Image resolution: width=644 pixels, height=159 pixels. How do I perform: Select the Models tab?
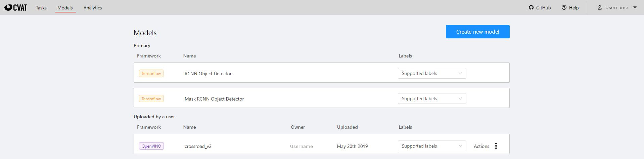pyautogui.click(x=65, y=8)
